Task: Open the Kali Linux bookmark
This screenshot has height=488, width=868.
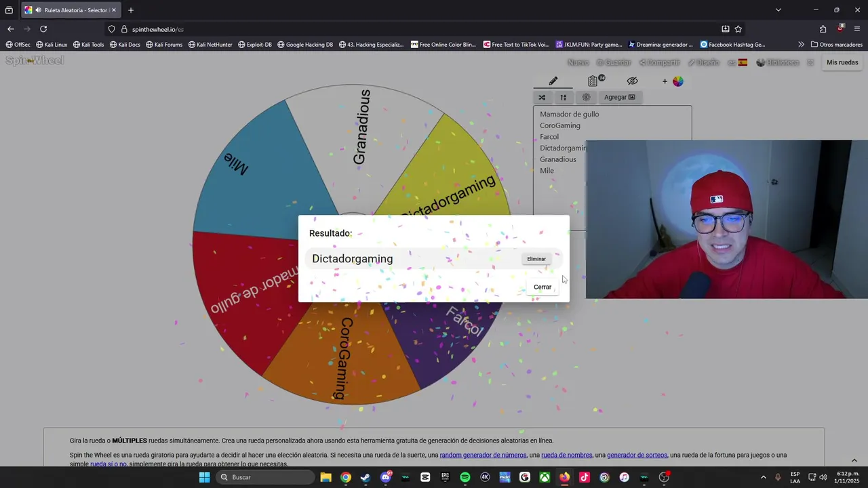Action: 52,45
